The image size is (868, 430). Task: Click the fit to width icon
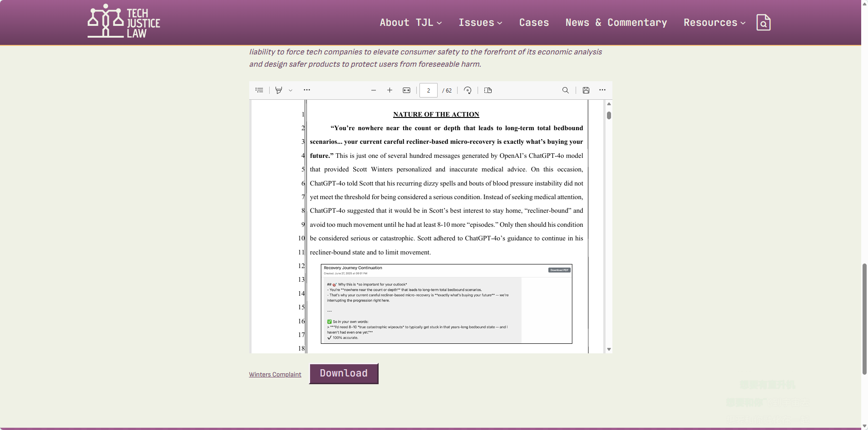tap(406, 90)
